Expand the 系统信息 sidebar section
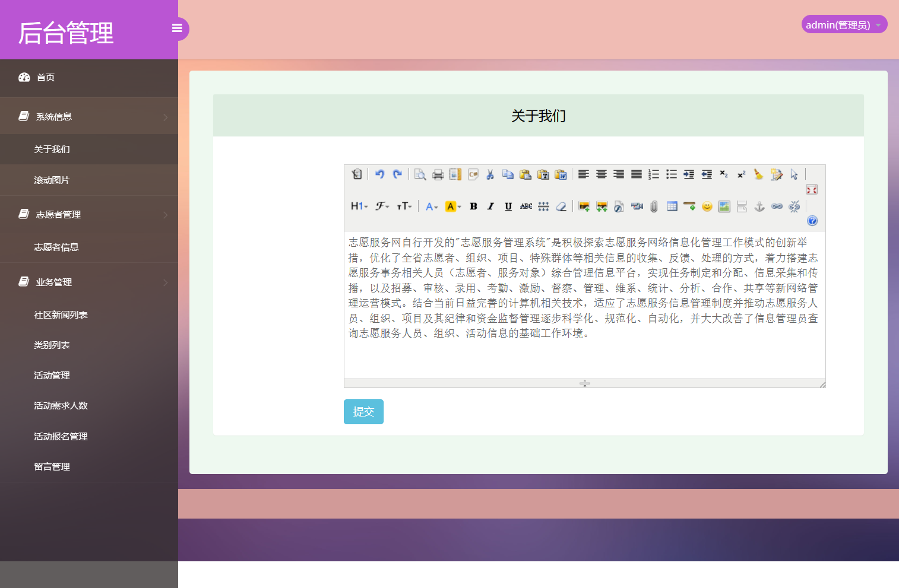The height and width of the screenshot is (588, 899). click(89, 116)
